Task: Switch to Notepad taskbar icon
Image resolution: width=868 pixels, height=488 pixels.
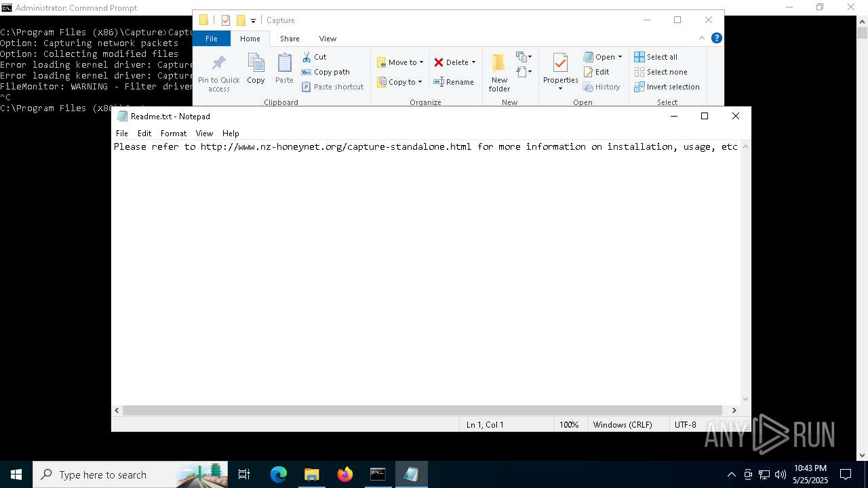Action: 411,474
